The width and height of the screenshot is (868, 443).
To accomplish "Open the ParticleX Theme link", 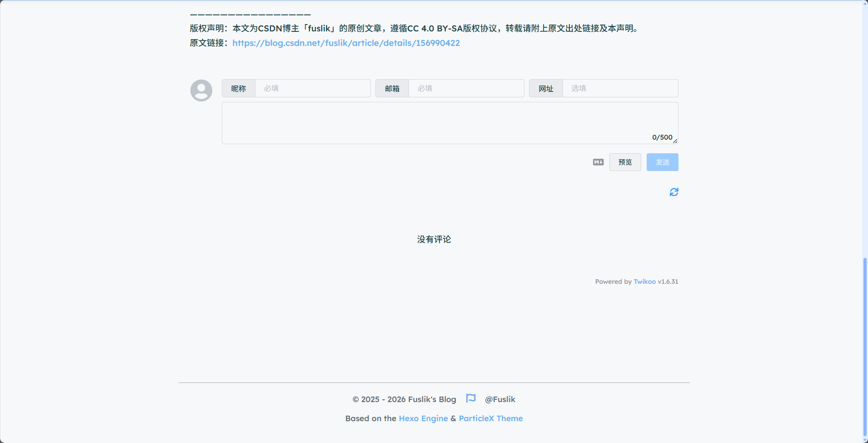I will pyautogui.click(x=490, y=418).
